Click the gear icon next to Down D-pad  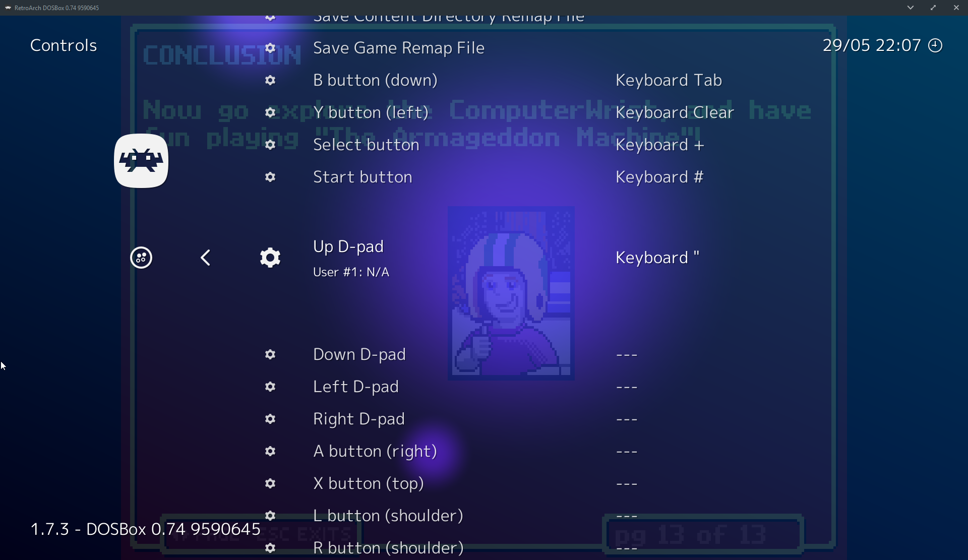click(270, 354)
